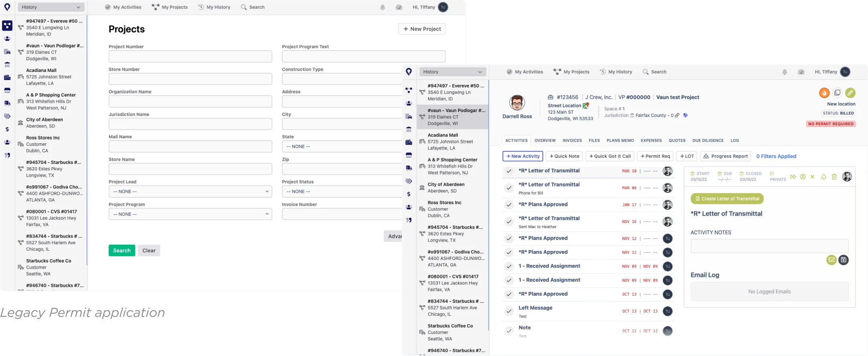Click the dark save icon under Activity Notes

pos(843,260)
